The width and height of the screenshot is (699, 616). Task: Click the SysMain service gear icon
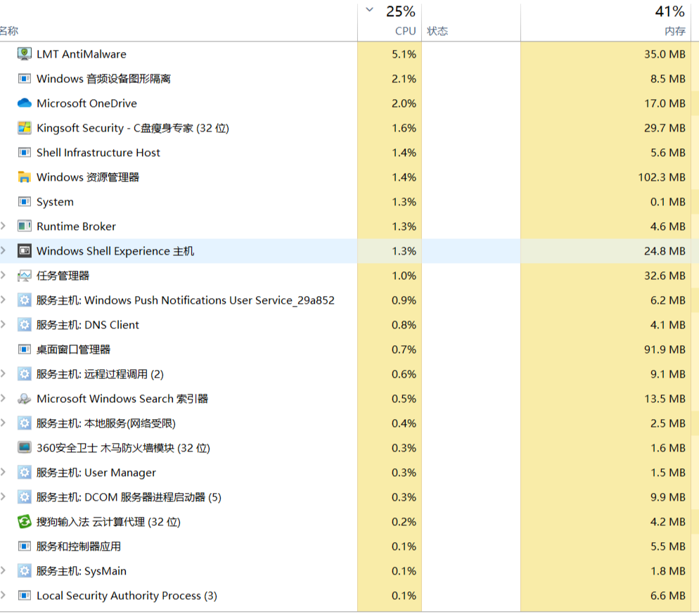tap(25, 570)
